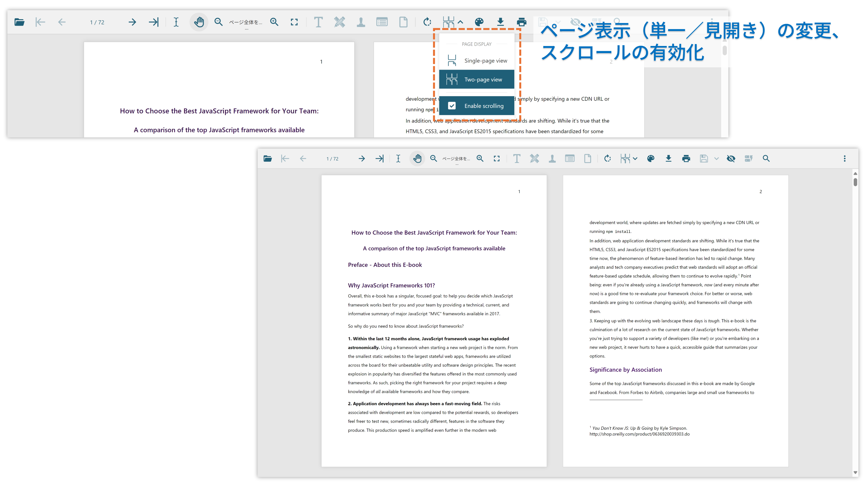Viewport: 868px width, 488px height.
Task: Toggle fullscreen in upper viewer
Action: (294, 22)
